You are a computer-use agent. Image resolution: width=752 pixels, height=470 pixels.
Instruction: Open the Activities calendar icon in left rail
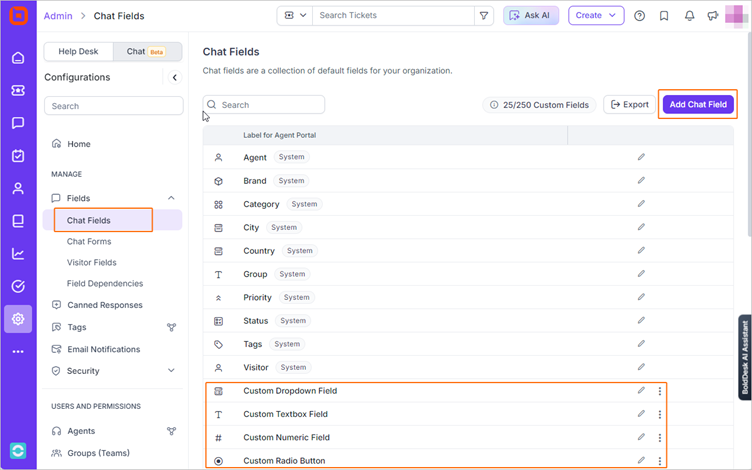[x=18, y=156]
